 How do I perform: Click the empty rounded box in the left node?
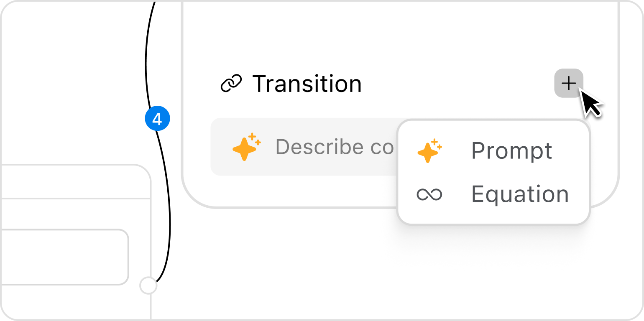click(x=63, y=257)
